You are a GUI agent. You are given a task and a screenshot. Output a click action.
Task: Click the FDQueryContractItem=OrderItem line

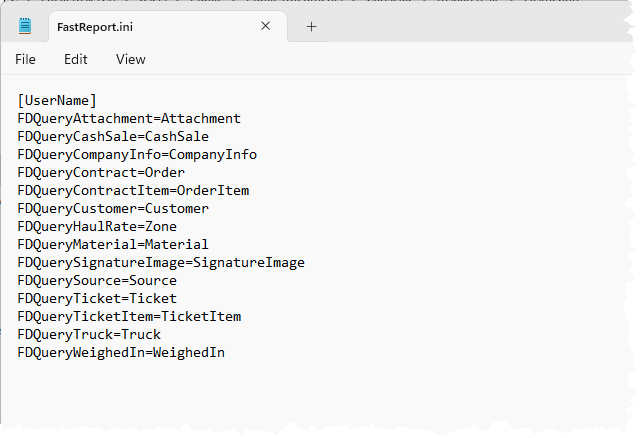tap(133, 190)
